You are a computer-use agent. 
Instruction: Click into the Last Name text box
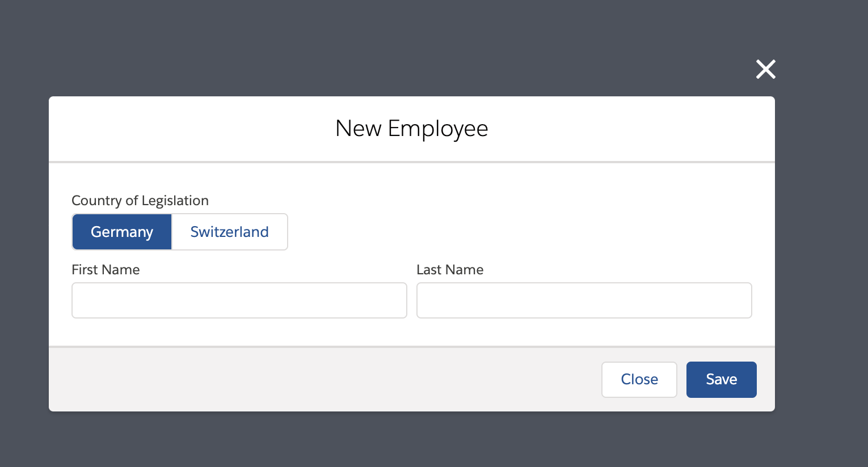(584, 300)
